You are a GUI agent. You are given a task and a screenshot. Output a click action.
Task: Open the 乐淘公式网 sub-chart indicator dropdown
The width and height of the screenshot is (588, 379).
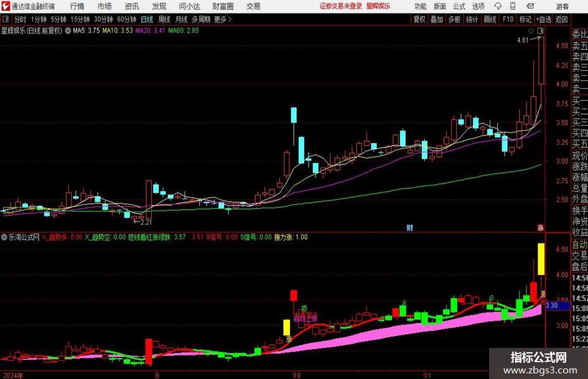4,237
